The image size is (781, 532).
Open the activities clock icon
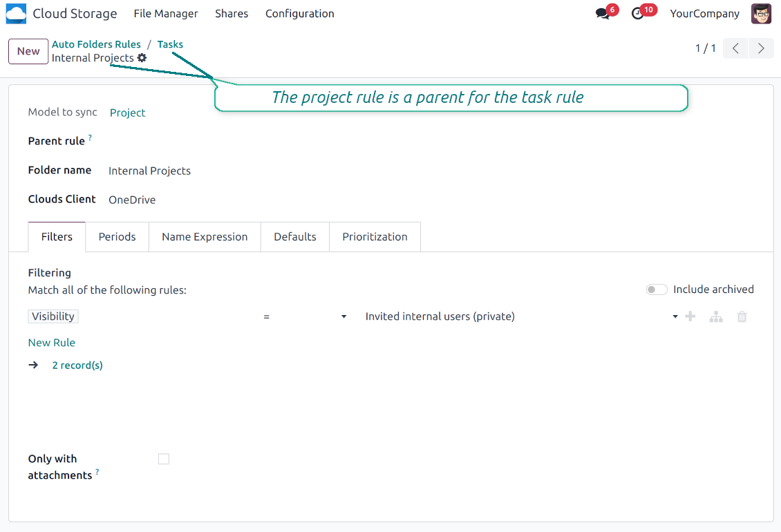[639, 14]
